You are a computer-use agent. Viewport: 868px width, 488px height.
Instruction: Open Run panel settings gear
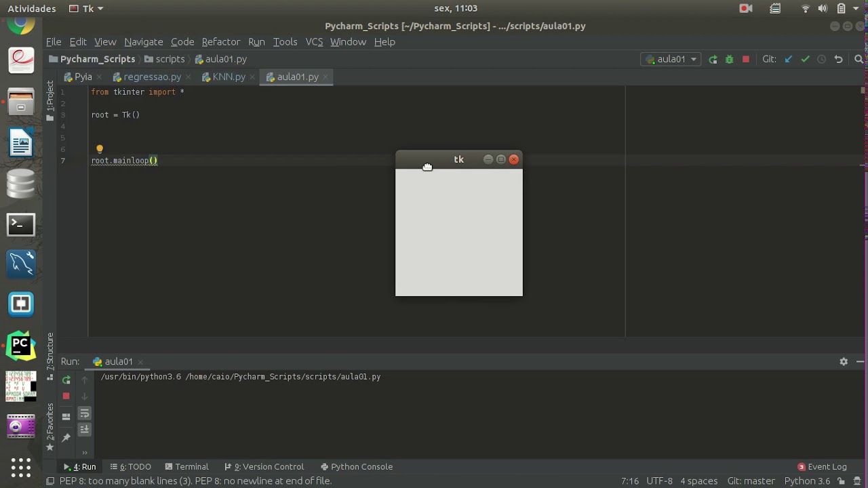coord(844,362)
